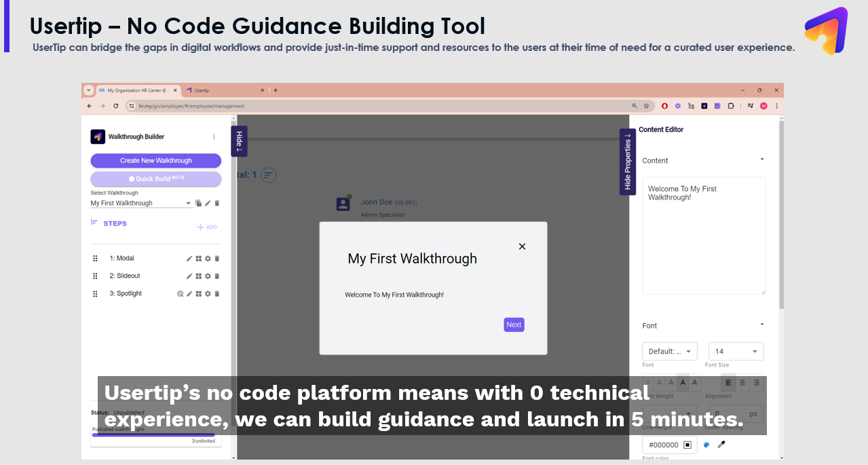The image size is (868, 465).
Task: Reload the browser page
Action: coord(116,106)
